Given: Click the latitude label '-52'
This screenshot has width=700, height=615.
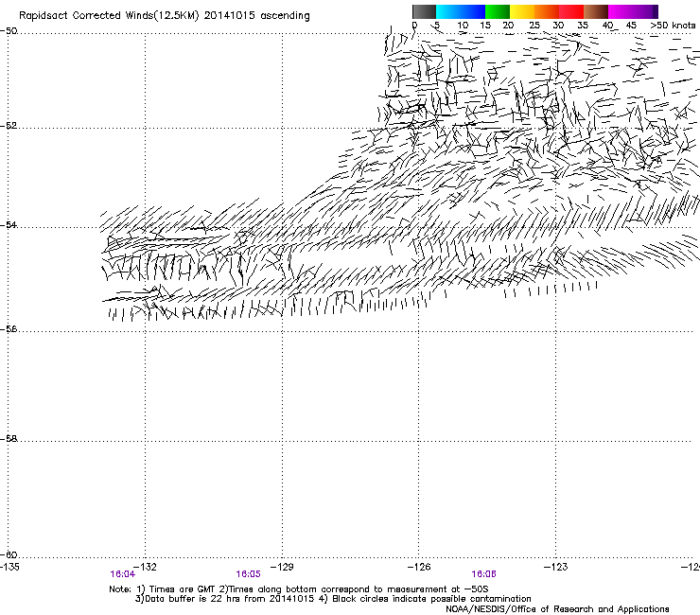Looking at the screenshot, I should pyautogui.click(x=9, y=126).
